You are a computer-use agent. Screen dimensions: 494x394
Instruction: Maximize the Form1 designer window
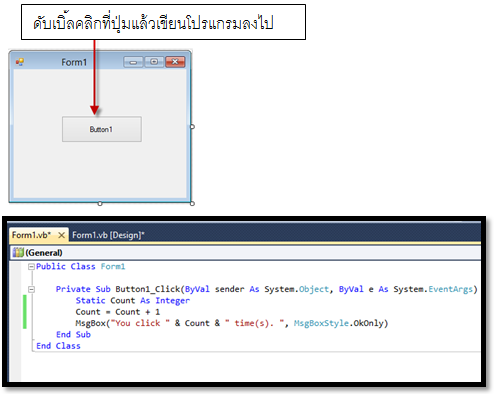tap(154, 62)
